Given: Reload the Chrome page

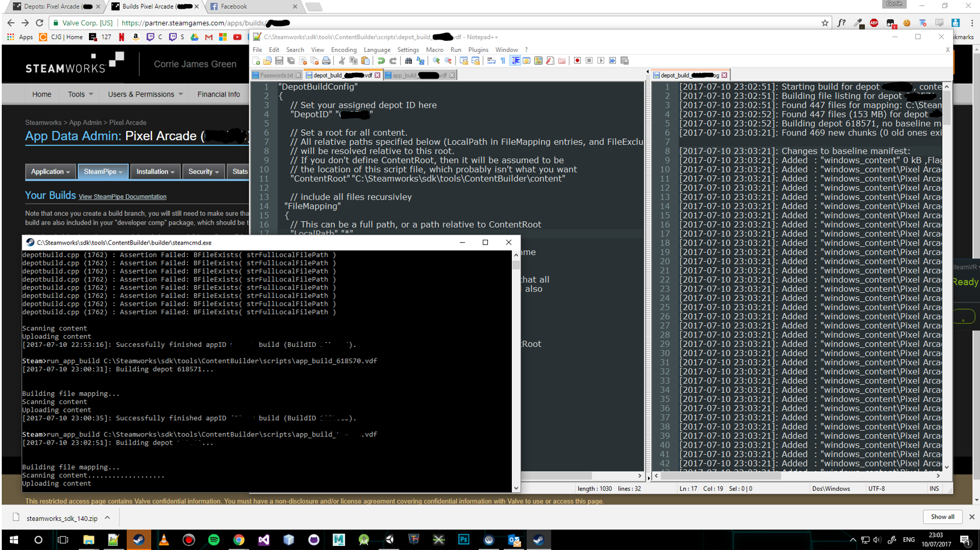Looking at the screenshot, I should coord(40,23).
